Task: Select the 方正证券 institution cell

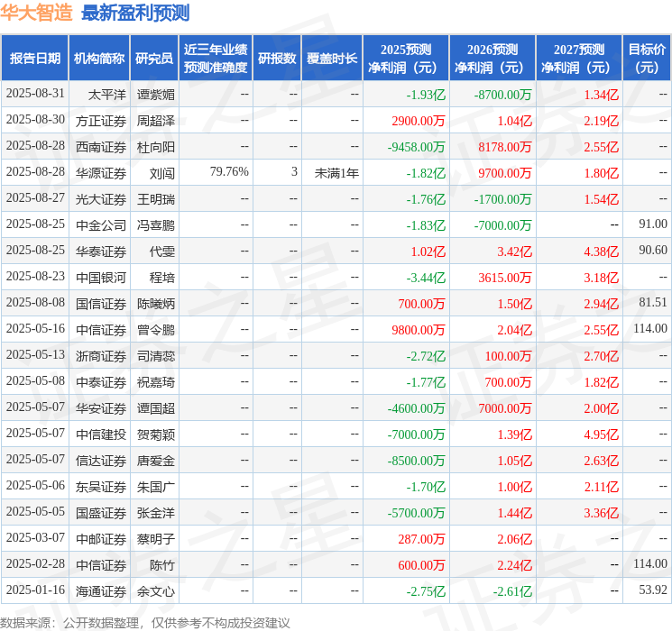Action: pyautogui.click(x=101, y=121)
